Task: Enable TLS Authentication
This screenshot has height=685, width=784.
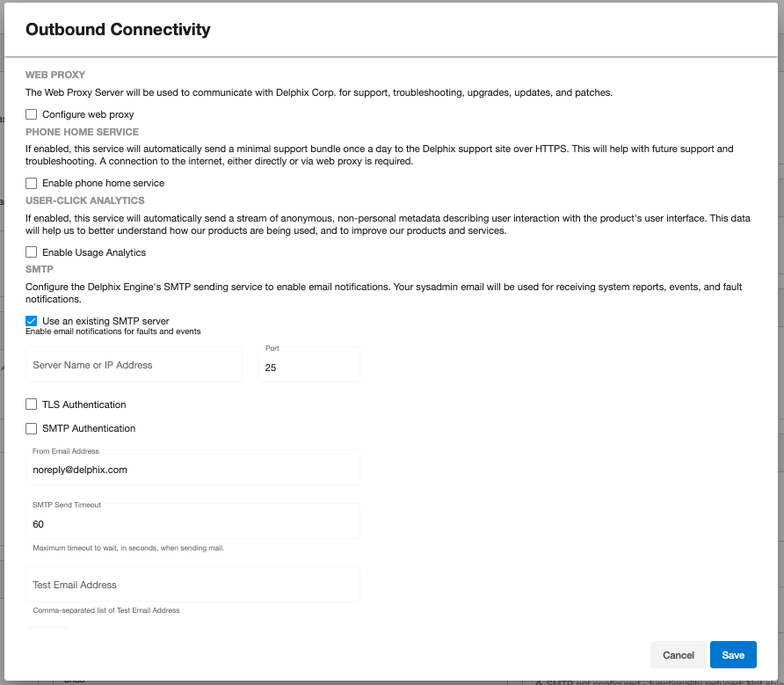Action: [32, 404]
